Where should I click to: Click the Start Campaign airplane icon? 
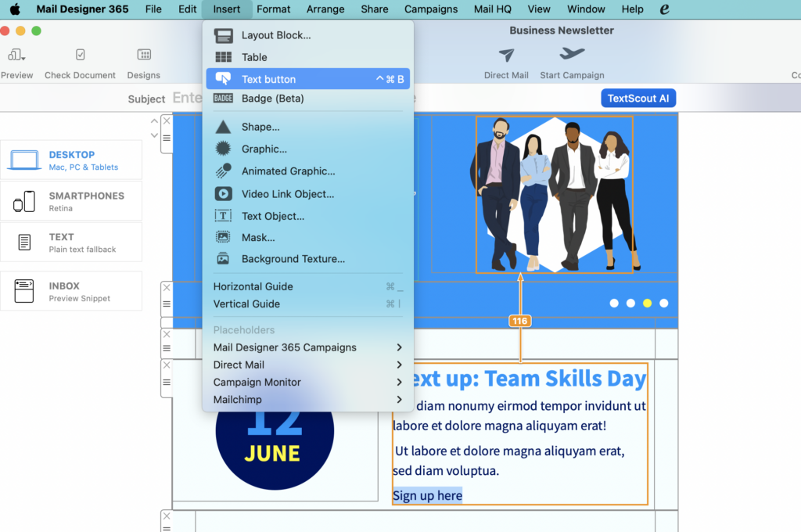pos(572,53)
